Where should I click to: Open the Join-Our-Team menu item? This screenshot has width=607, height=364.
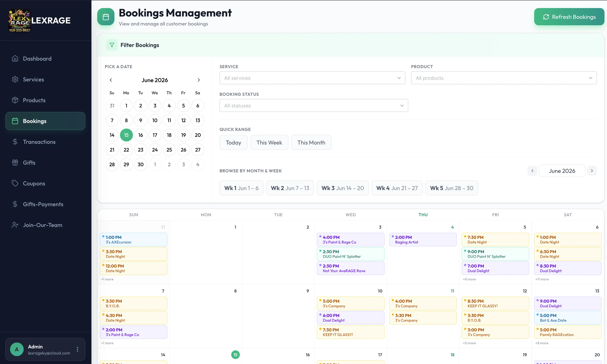(45, 225)
